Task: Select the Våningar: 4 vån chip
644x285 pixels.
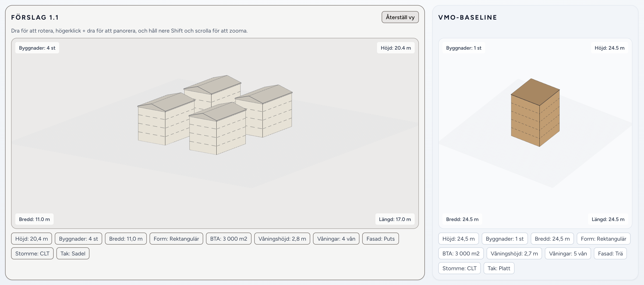Action: [336, 239]
